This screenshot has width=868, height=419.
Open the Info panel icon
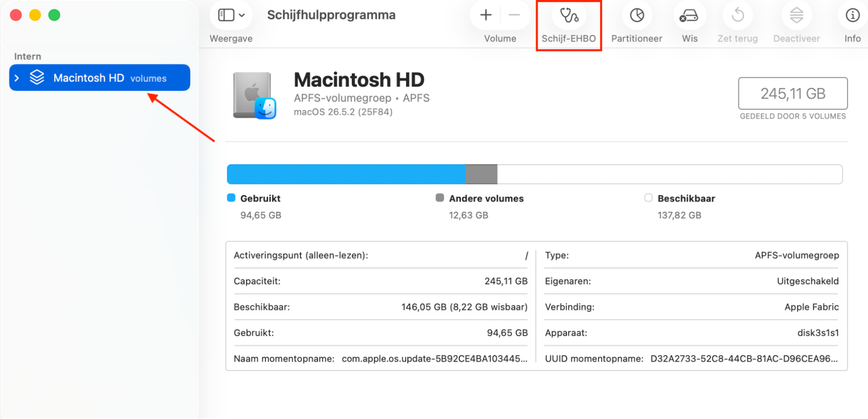pyautogui.click(x=852, y=16)
